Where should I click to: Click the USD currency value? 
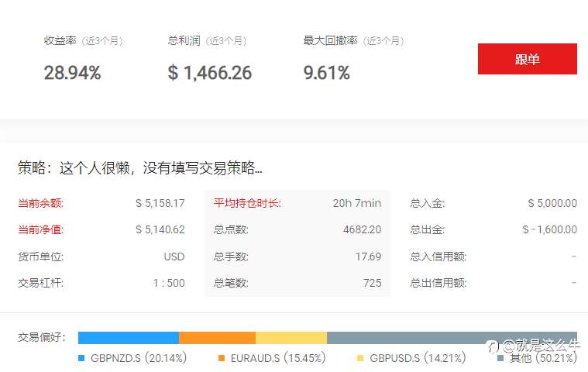coord(174,257)
